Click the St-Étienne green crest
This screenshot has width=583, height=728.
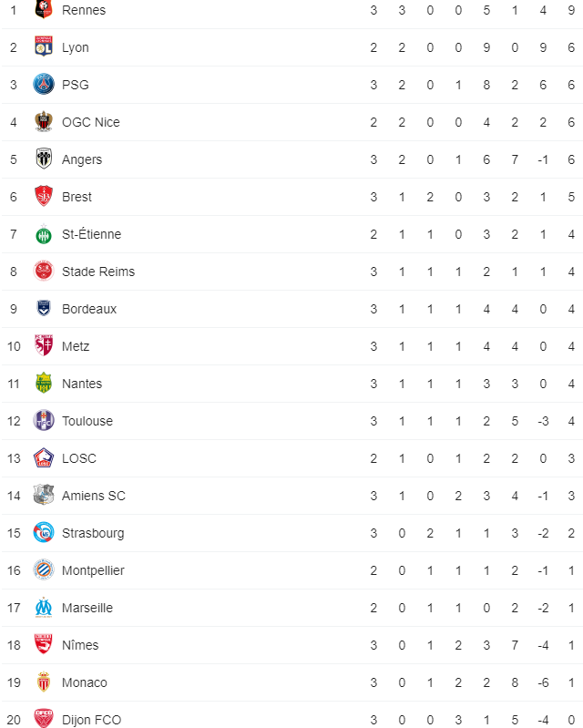[x=44, y=234]
